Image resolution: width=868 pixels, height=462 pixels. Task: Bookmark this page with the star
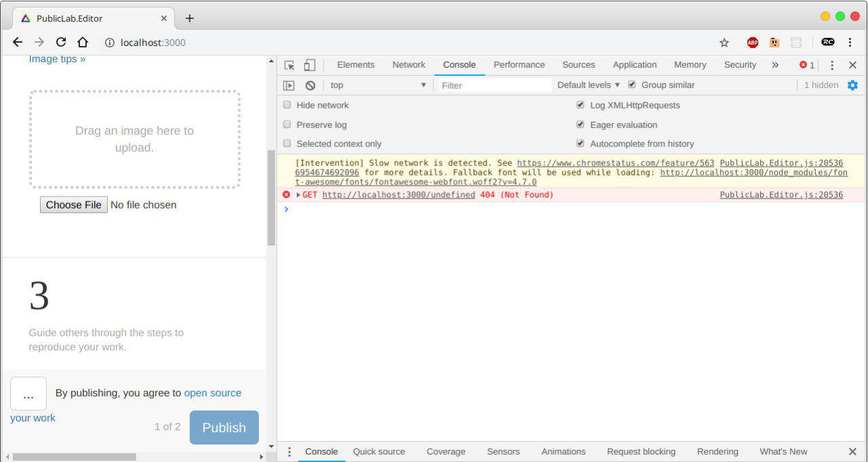pyautogui.click(x=724, y=43)
